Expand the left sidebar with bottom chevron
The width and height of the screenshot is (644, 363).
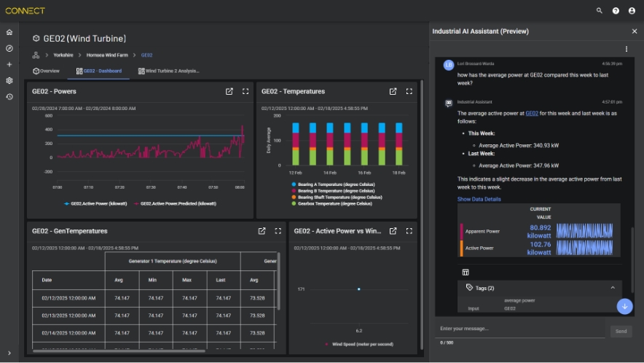[9, 353]
